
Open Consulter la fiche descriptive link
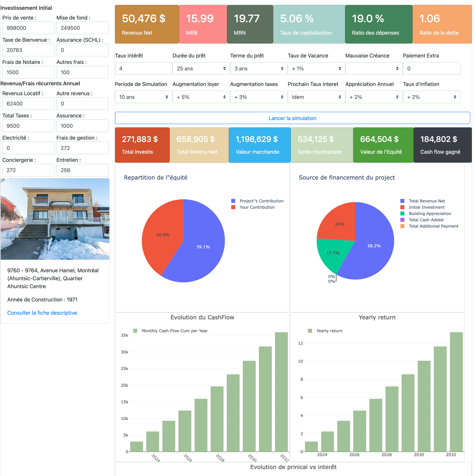[42, 313]
